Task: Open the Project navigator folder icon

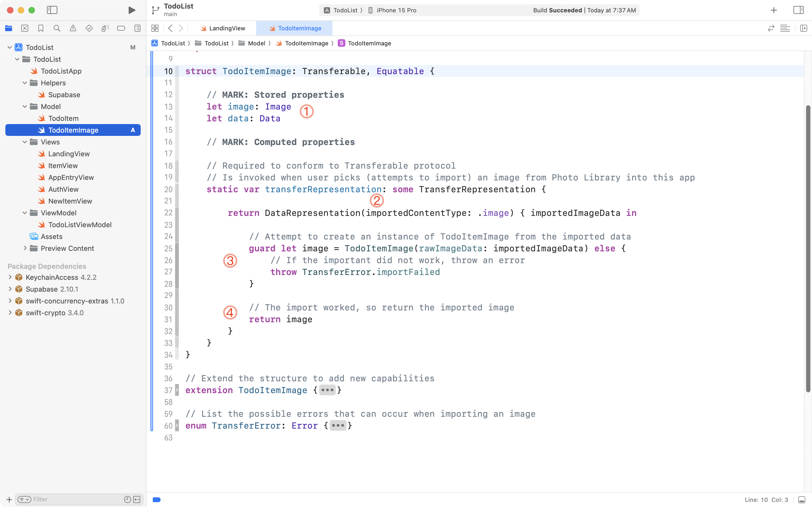Action: pos(9,28)
